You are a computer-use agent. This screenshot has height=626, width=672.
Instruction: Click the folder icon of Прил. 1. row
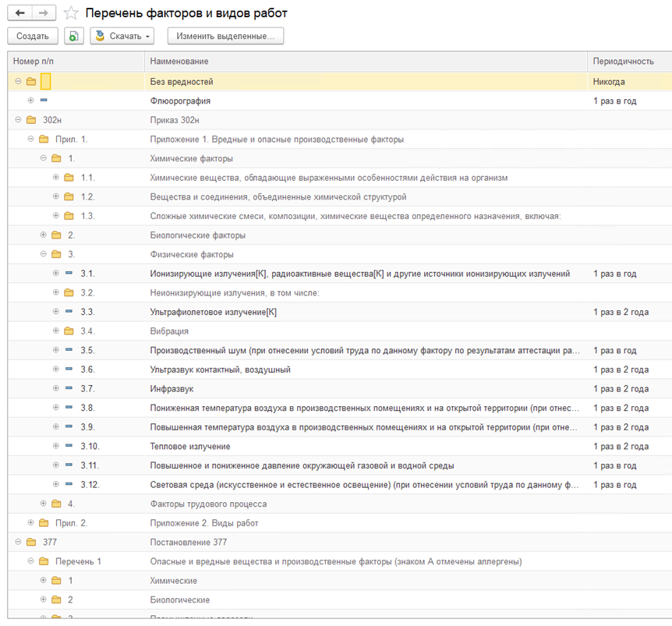tap(44, 140)
